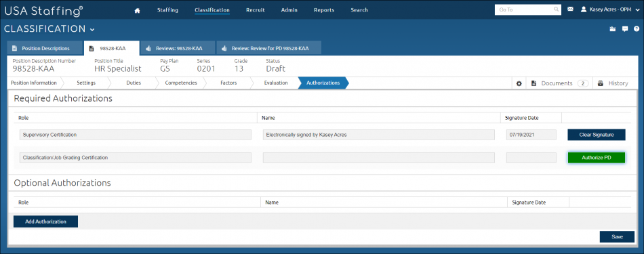The height and width of the screenshot is (254, 644).
Task: Go to the home page via house icon
Action: click(x=137, y=10)
